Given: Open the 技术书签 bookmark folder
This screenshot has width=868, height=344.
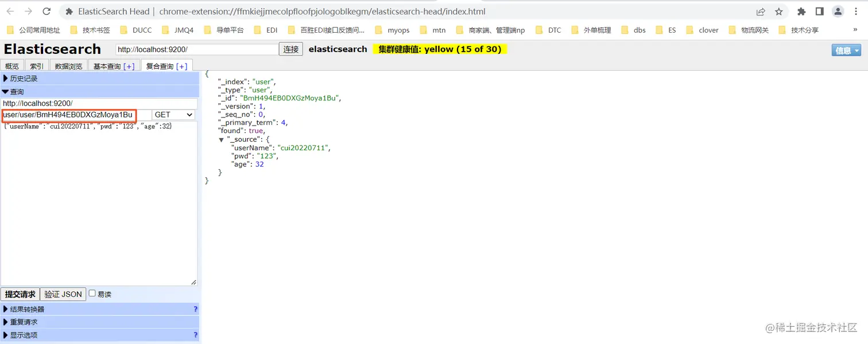Looking at the screenshot, I should 90,30.
